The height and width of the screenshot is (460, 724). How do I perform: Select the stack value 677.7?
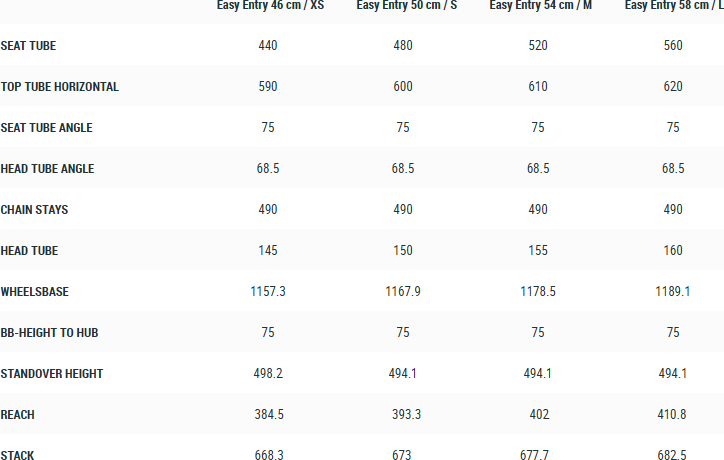tap(538, 456)
